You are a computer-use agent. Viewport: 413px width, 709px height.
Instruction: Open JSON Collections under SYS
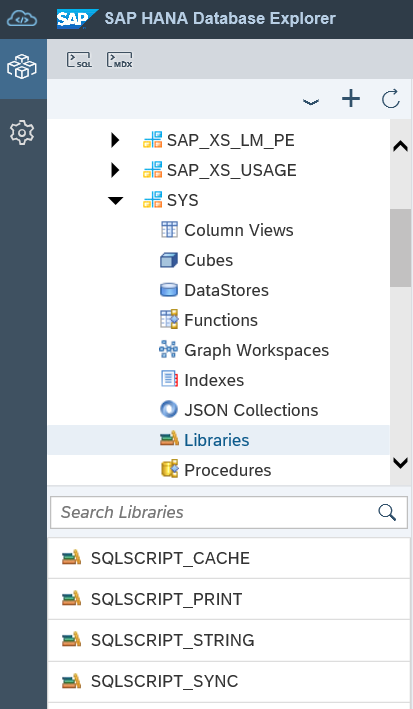251,410
